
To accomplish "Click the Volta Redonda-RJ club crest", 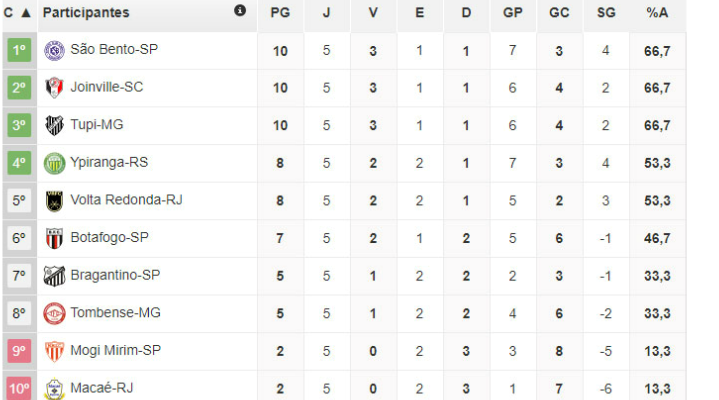I will pos(54,200).
